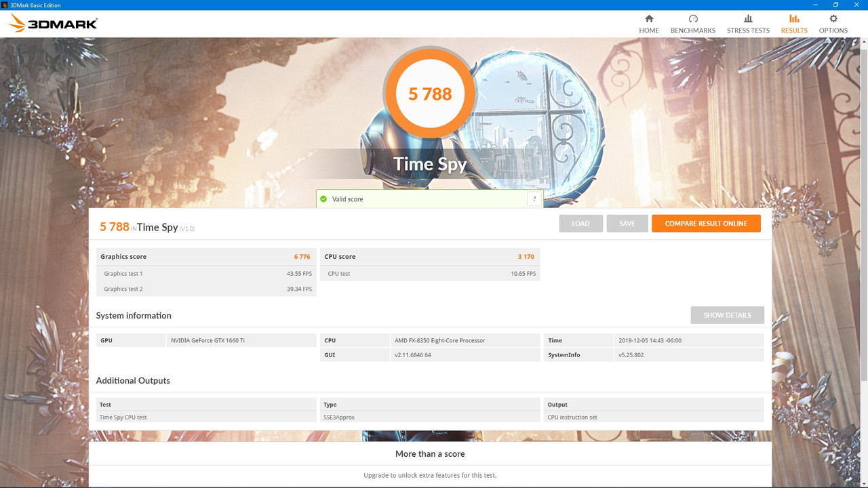
Task: Click GUI version v2.11.6846 64
Action: 412,355
